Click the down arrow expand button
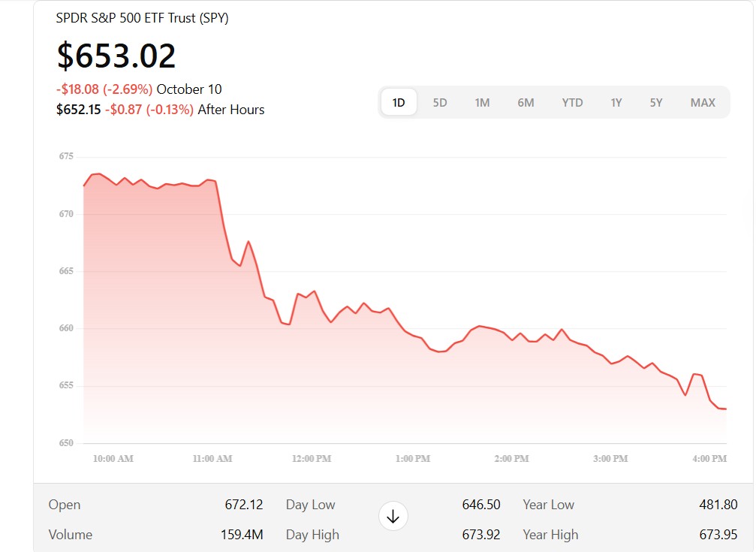The width and height of the screenshot is (756, 552). pos(393,516)
